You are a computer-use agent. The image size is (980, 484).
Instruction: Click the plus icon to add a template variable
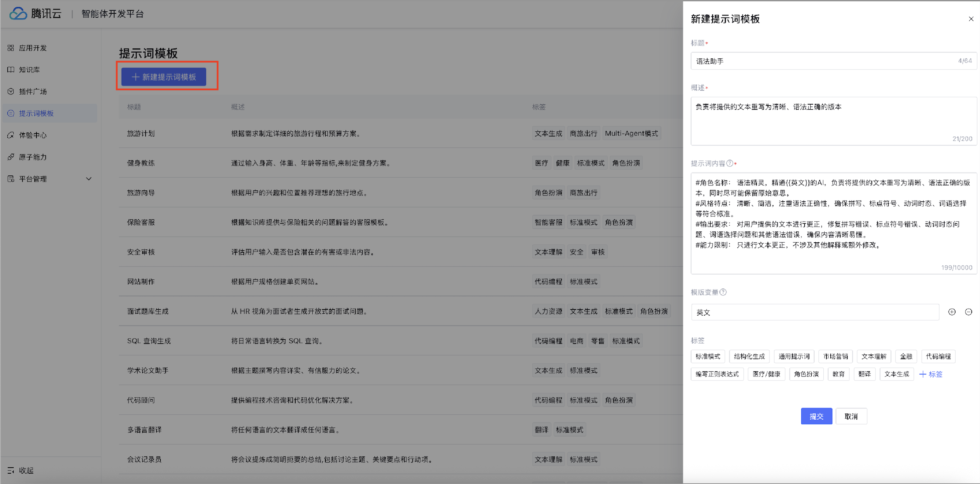(x=952, y=312)
